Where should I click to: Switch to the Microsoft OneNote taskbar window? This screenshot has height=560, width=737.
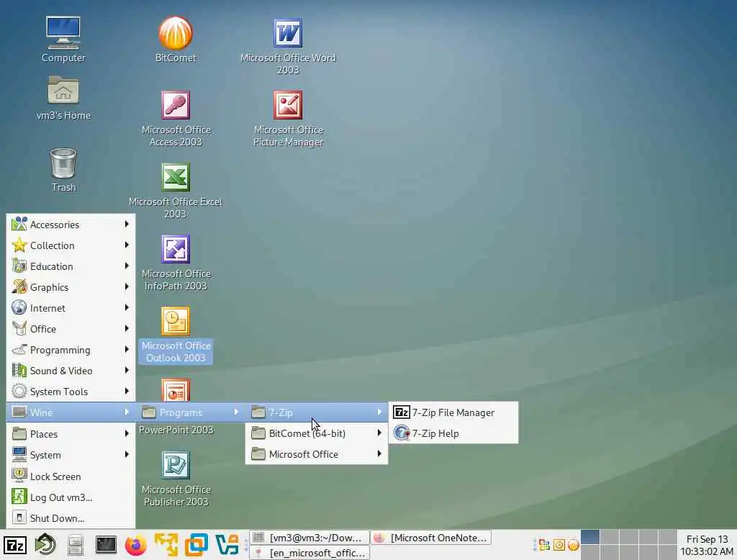pos(431,538)
